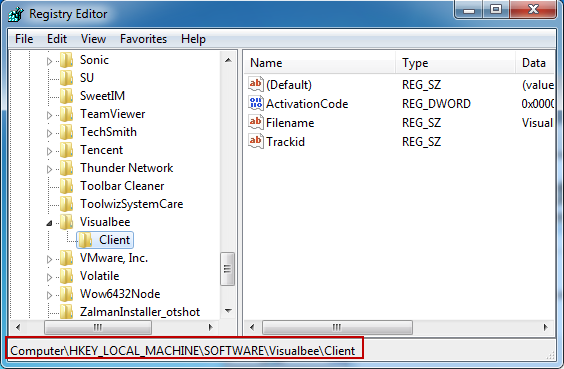Open the Favorites menu

point(144,39)
